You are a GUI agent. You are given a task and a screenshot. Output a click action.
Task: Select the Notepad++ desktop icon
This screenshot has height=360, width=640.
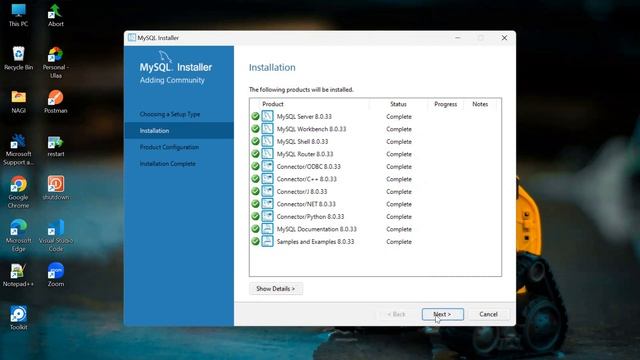pos(18,275)
